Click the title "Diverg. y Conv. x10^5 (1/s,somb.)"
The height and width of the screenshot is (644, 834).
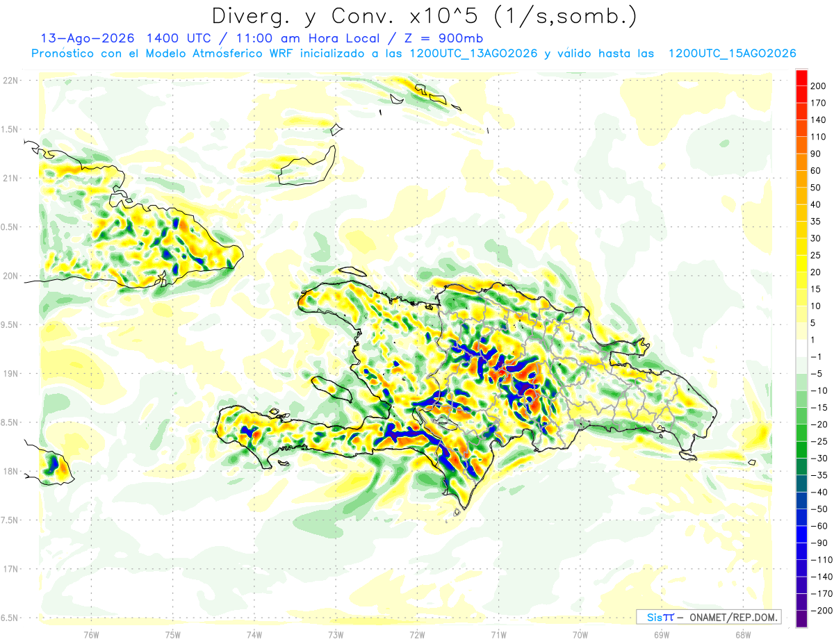point(423,16)
